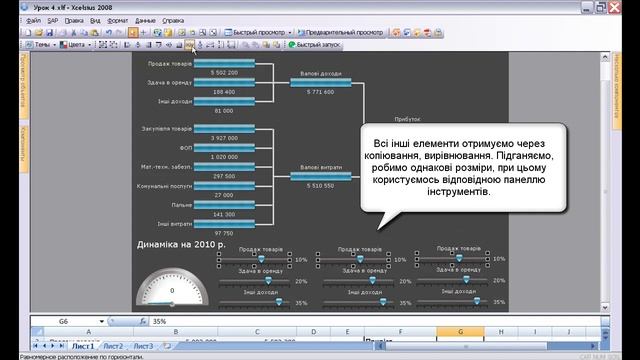Viewport: 640px width, 360px height.
Task: Select column header A
Action: click(89, 332)
